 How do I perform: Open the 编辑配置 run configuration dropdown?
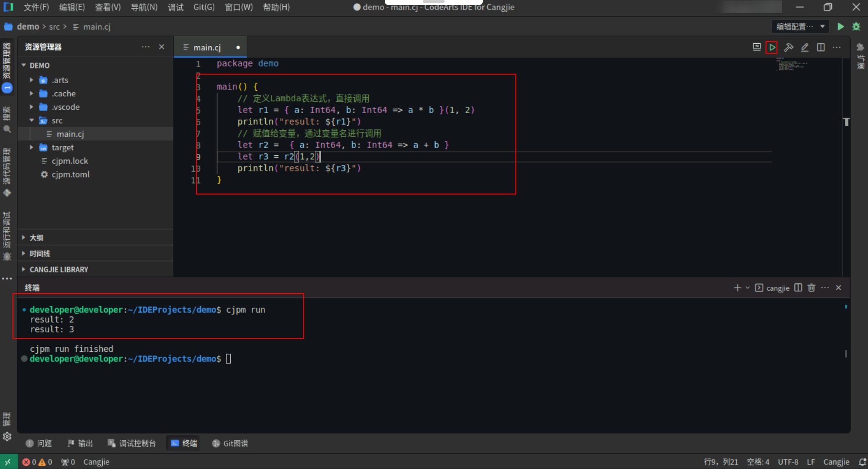click(800, 27)
